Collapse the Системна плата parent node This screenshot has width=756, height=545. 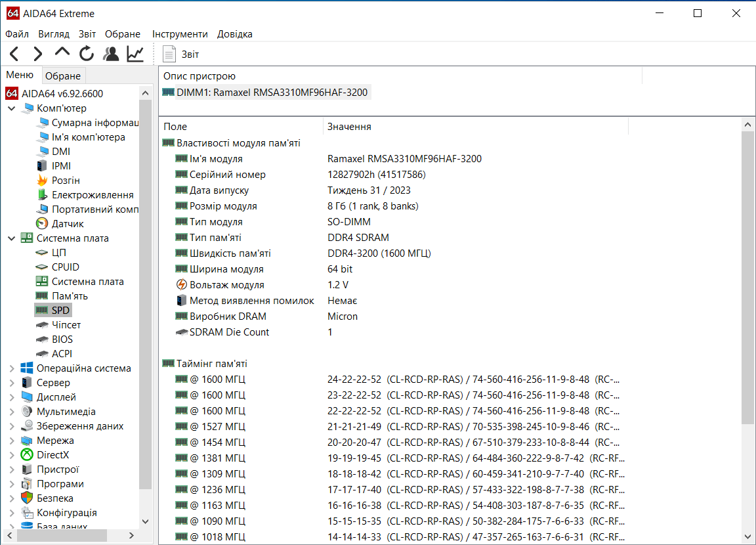point(12,238)
